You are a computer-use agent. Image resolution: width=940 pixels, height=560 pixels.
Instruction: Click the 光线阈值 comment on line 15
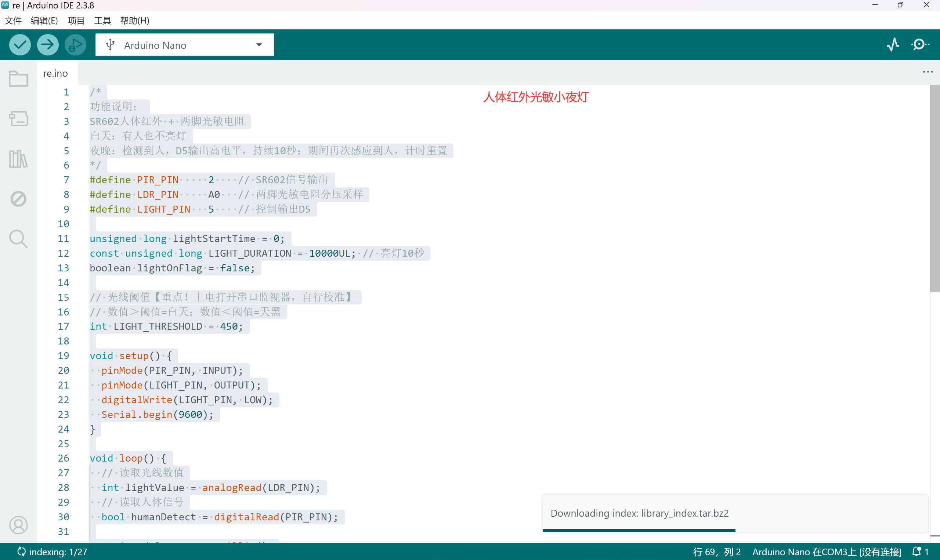(x=222, y=297)
